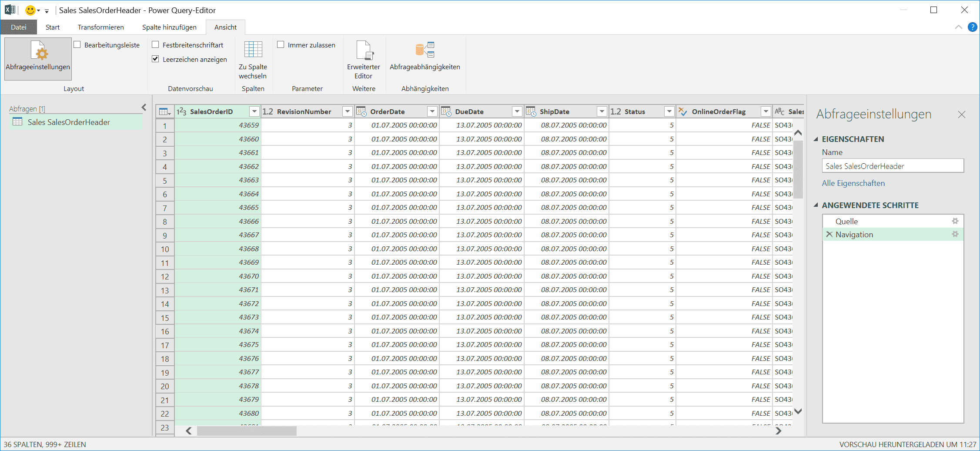Image resolution: width=980 pixels, height=451 pixels.
Task: Open OrderDate column filter dropdown
Action: pos(432,112)
